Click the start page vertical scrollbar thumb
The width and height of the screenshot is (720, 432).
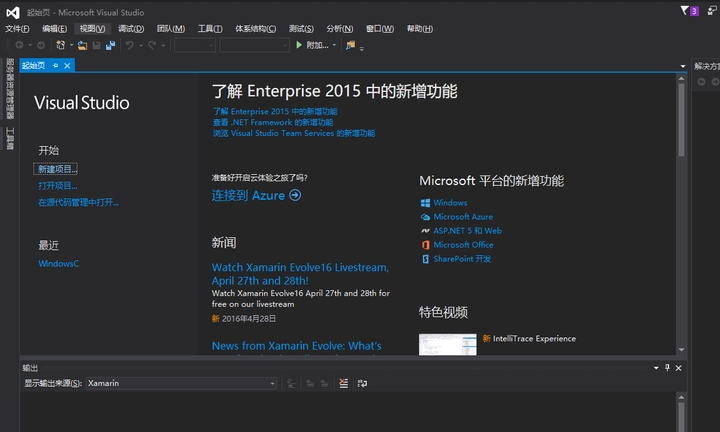(x=681, y=120)
